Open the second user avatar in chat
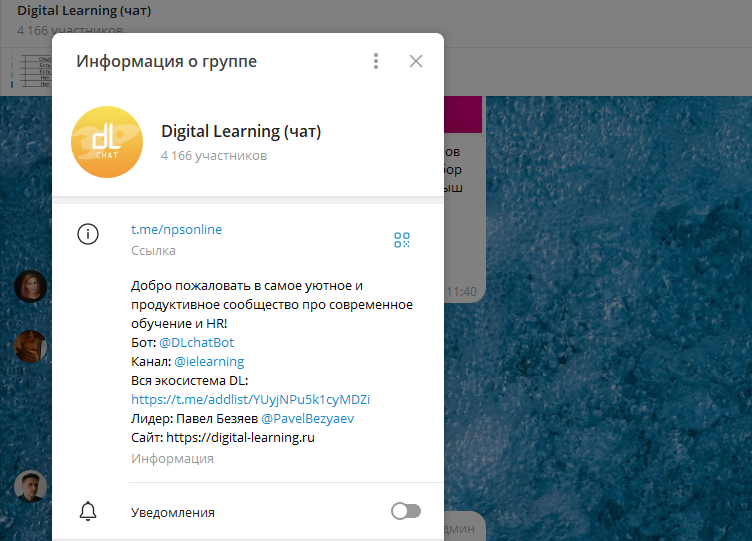The width and height of the screenshot is (752, 541). pos(30,346)
